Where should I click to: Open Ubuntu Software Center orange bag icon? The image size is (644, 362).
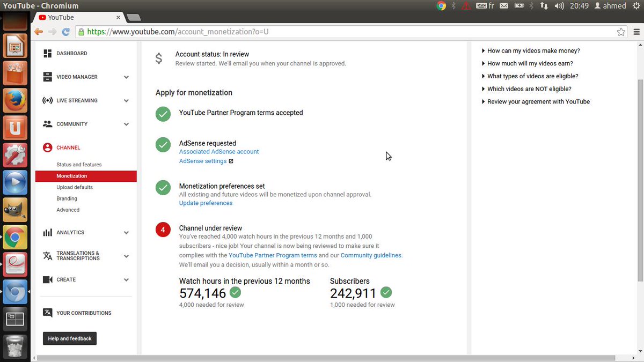15,72
